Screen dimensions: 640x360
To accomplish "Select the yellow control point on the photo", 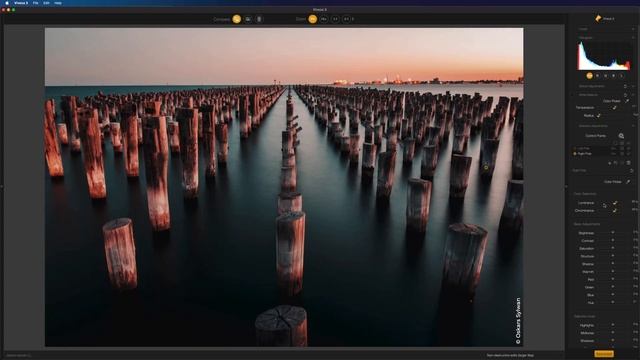I will (486, 167).
